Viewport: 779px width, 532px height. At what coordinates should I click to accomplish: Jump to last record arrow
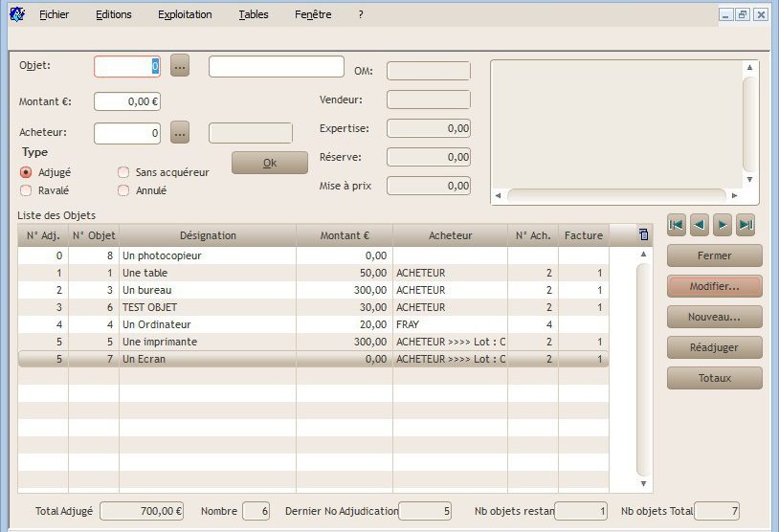tap(746, 225)
